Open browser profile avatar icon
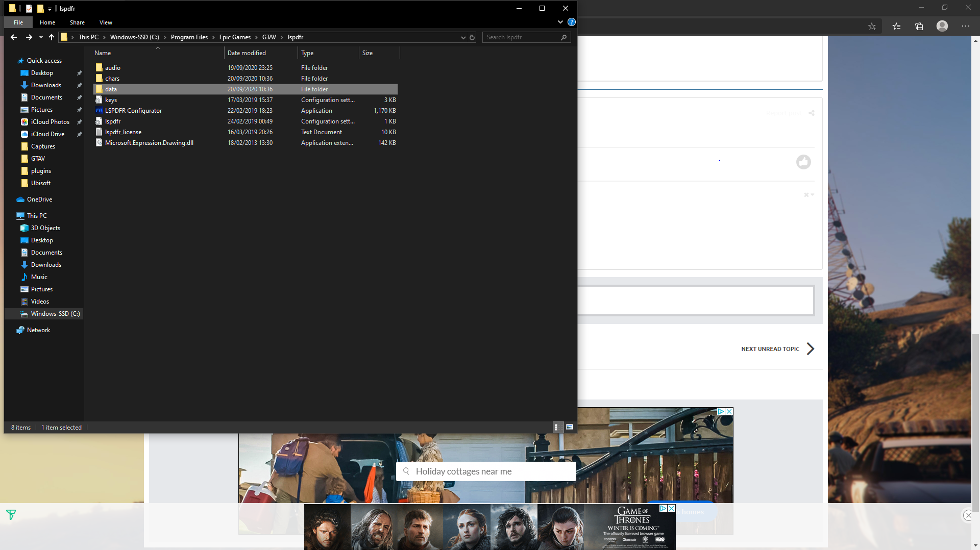 (942, 26)
